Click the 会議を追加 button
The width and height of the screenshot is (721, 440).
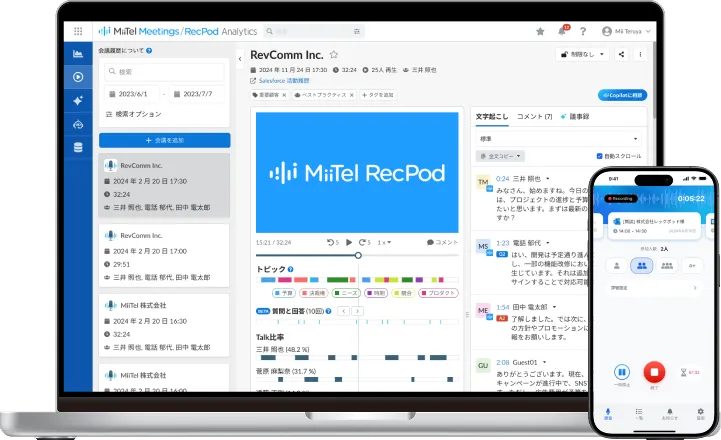tap(165, 140)
